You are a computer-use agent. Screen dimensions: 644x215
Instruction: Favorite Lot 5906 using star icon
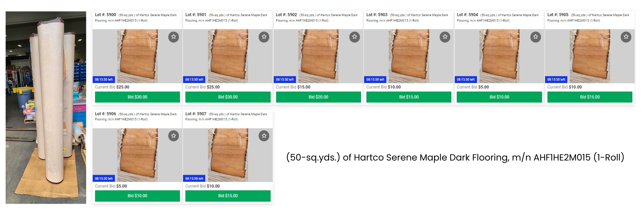click(174, 136)
